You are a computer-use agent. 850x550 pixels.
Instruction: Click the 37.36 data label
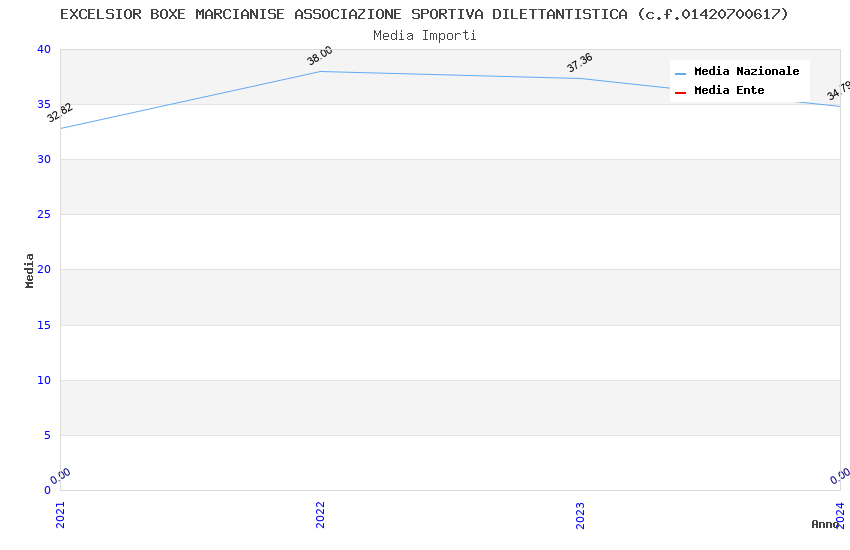click(x=579, y=63)
